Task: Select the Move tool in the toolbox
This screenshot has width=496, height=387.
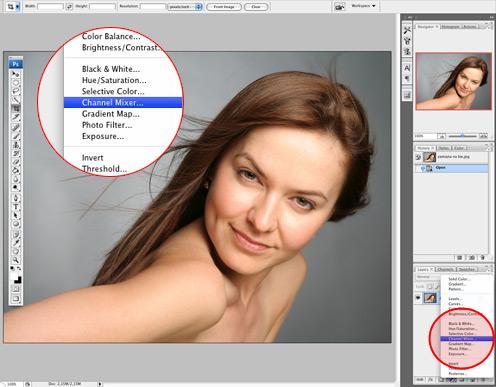Action: (x=15, y=74)
